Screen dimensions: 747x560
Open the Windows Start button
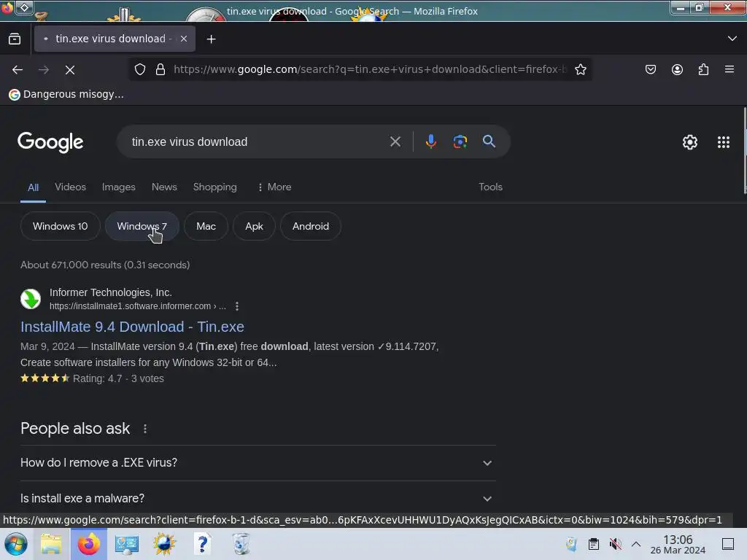[x=15, y=544]
